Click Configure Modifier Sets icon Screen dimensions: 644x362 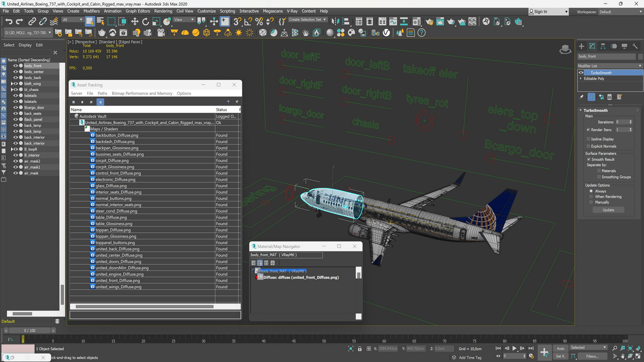620,97
